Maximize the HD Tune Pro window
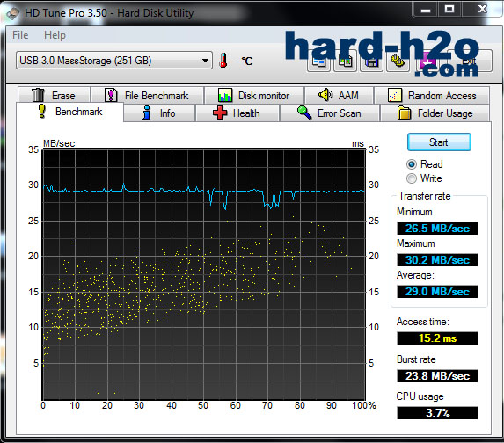504x443 pixels. 449,9
